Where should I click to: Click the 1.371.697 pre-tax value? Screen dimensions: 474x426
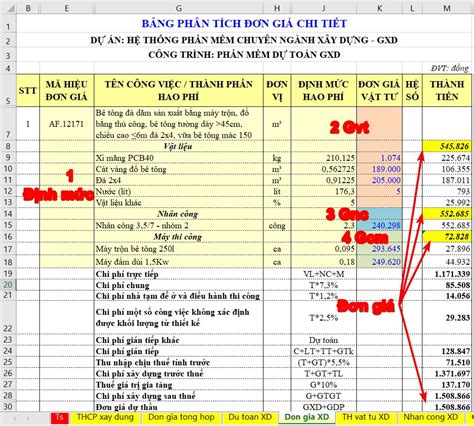(447, 374)
